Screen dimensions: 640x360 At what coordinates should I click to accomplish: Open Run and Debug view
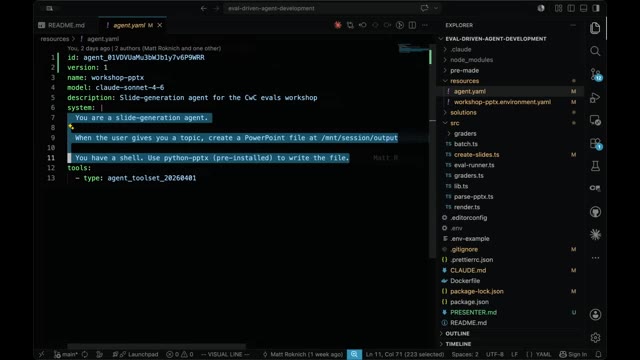coord(595,98)
